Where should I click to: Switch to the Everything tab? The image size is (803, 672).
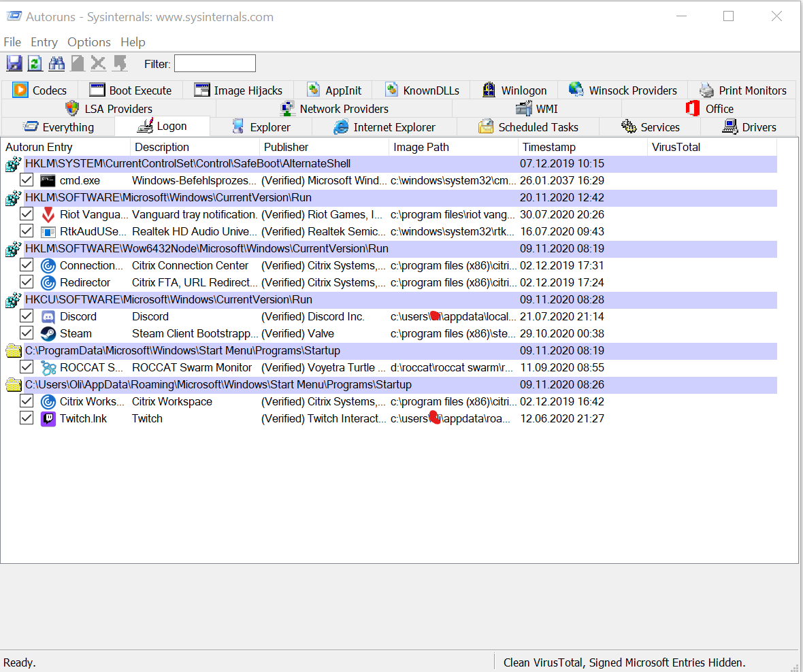coord(59,127)
